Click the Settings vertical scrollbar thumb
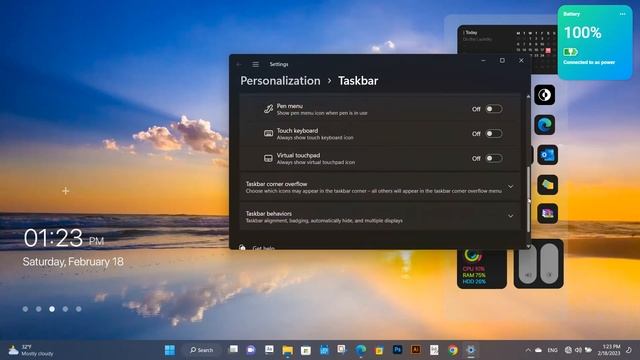This screenshot has height=360, width=640. pyautogui.click(x=529, y=199)
